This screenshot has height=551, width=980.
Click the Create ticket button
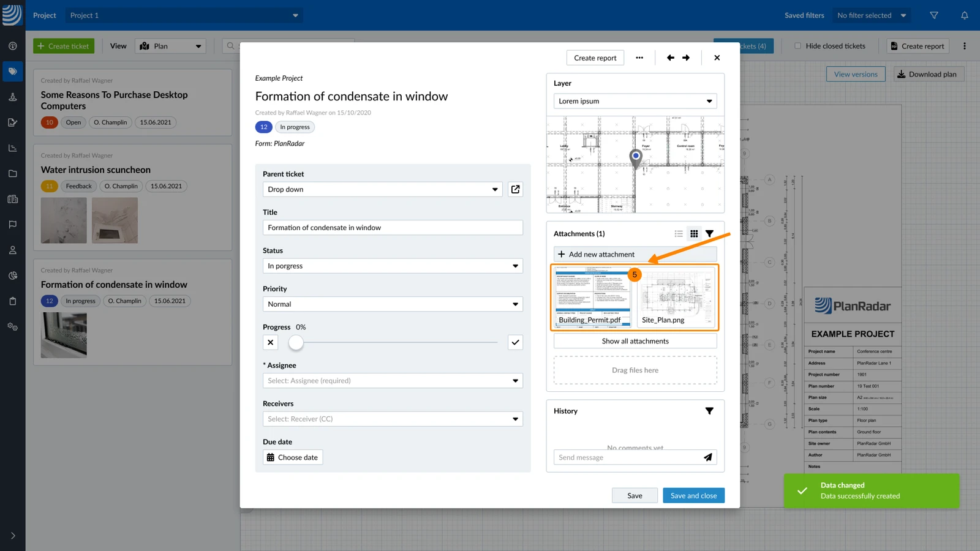(64, 46)
